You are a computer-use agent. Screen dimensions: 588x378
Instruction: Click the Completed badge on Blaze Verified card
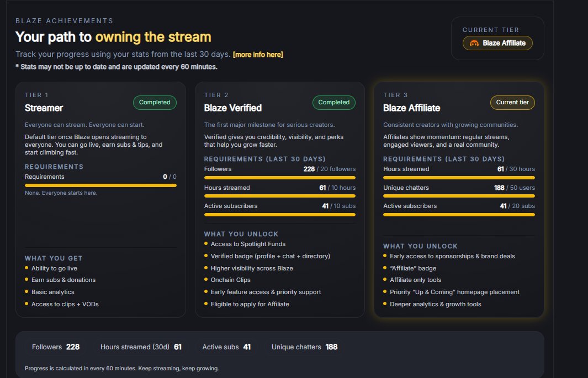(x=333, y=102)
